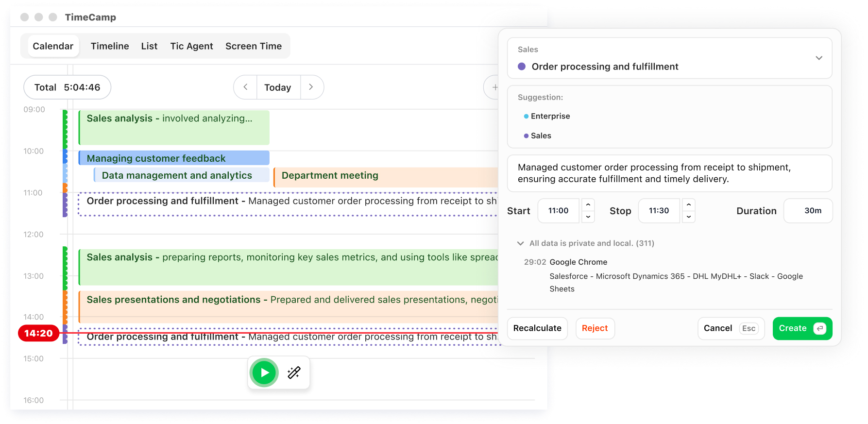Image resolution: width=868 pixels, height=424 pixels.
Task: Select the 11:00 suggested Order processing entry
Action: pos(289,204)
